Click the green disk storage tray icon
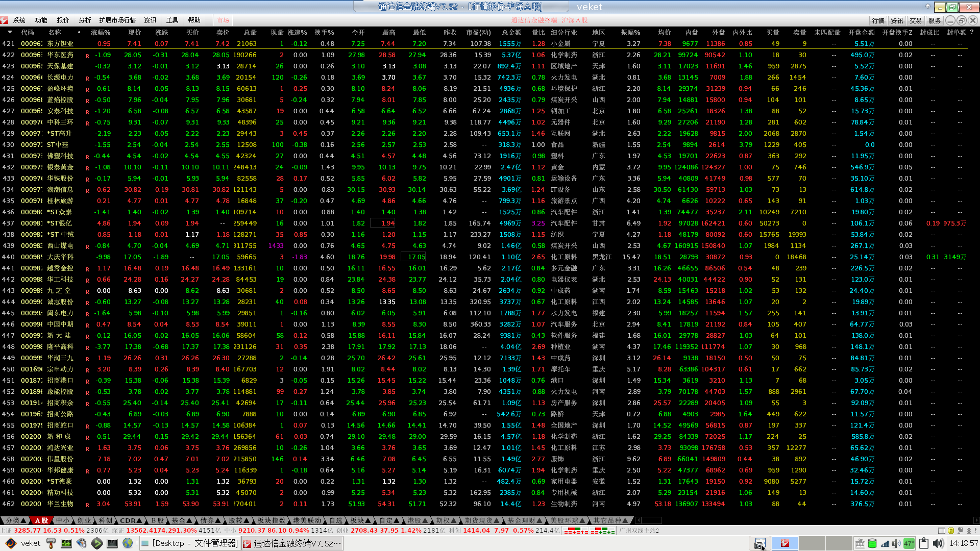This screenshot has width=980, height=551. [x=872, y=544]
